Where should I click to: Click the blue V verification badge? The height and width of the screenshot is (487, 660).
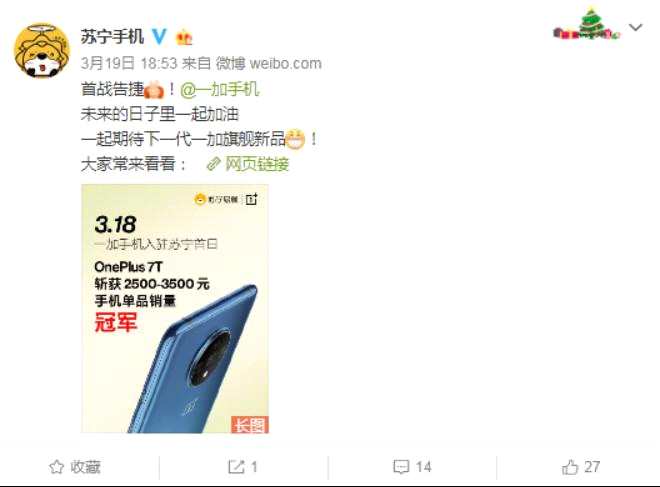(x=159, y=37)
